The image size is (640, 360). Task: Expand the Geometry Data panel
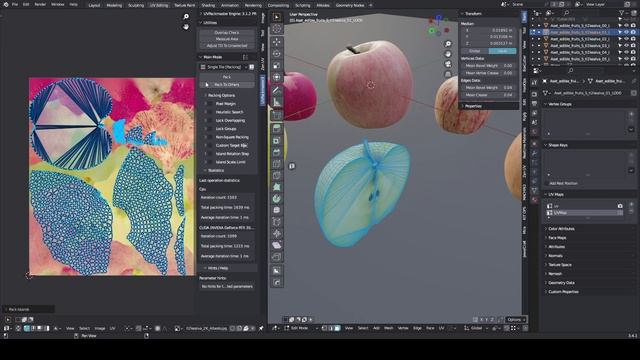click(x=561, y=283)
